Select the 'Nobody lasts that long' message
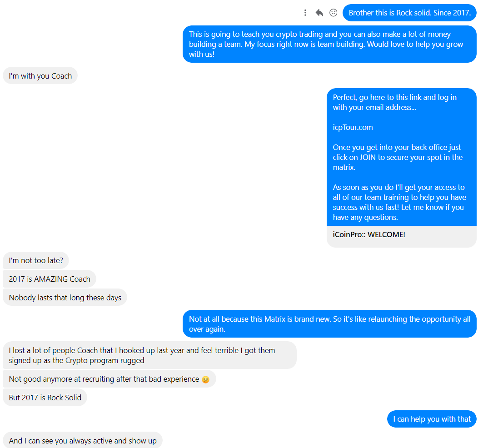 pos(65,298)
